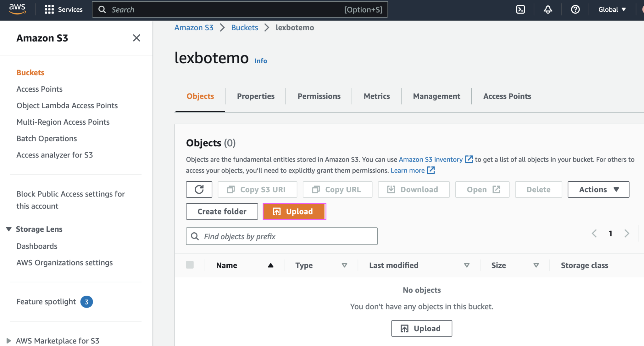The image size is (644, 346).
Task: Switch to the Management tab
Action: 436,96
